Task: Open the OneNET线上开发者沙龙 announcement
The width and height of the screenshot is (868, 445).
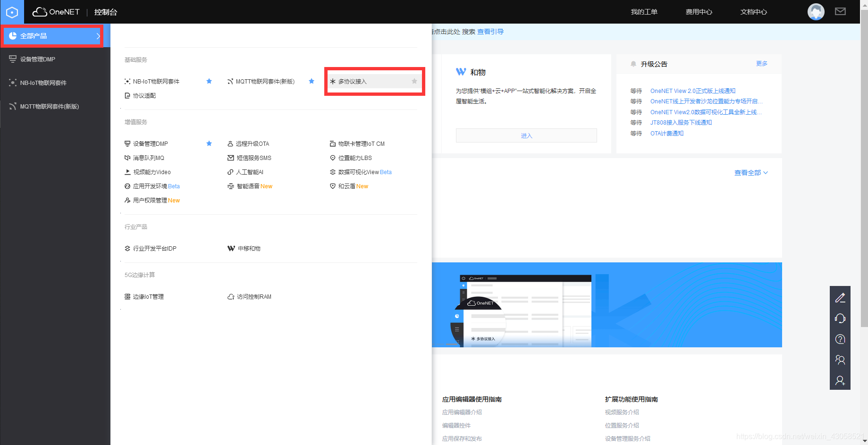Action: pos(706,101)
